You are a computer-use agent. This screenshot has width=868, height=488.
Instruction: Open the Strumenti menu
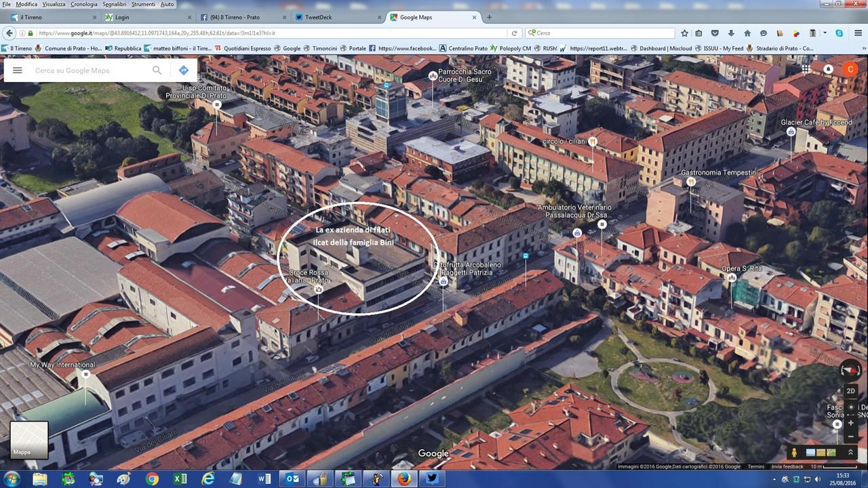(144, 4)
